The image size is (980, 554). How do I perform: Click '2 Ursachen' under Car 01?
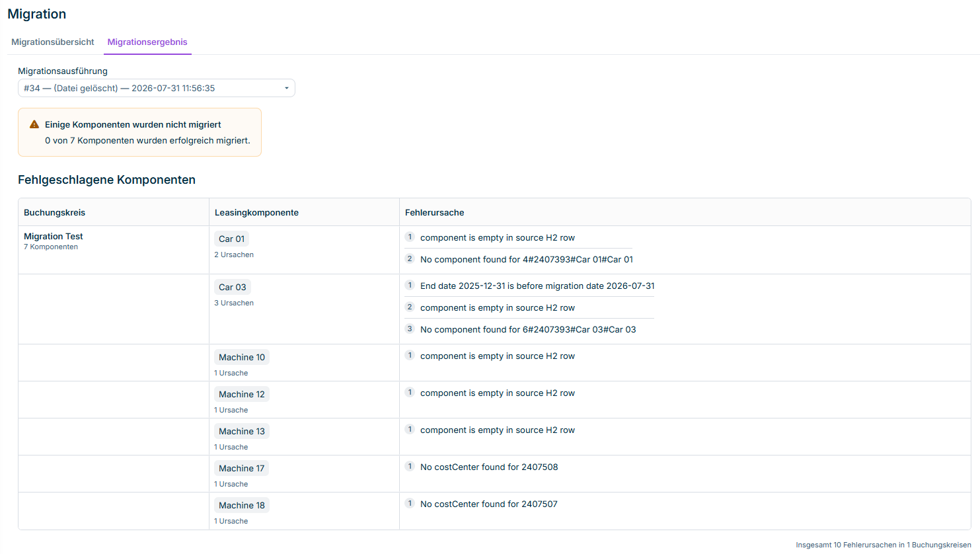[x=234, y=255]
